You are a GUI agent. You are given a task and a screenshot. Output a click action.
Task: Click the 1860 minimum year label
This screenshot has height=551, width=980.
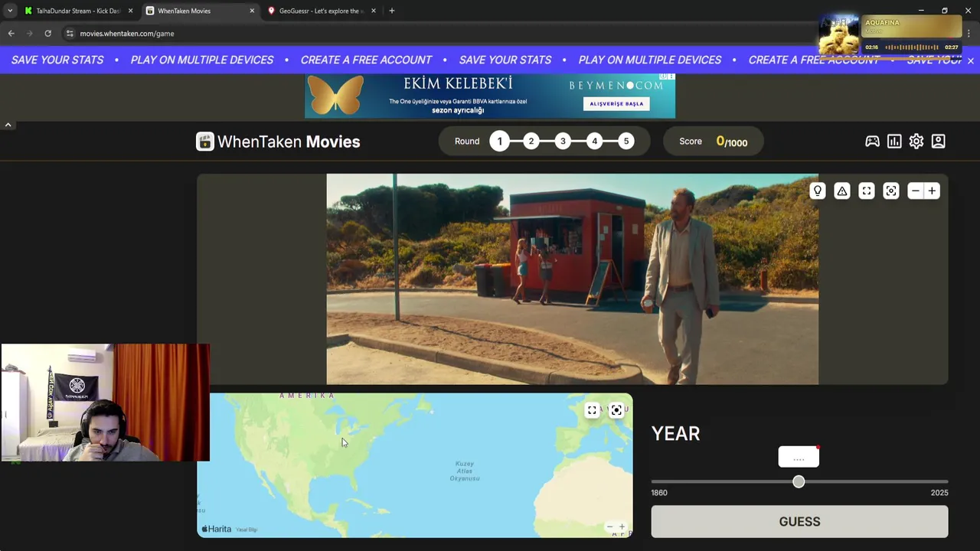(659, 493)
